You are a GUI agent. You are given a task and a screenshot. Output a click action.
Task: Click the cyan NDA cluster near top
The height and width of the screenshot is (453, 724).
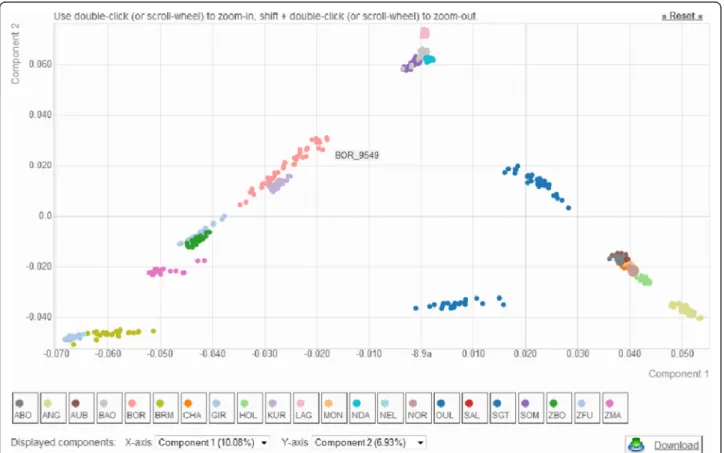429,60
